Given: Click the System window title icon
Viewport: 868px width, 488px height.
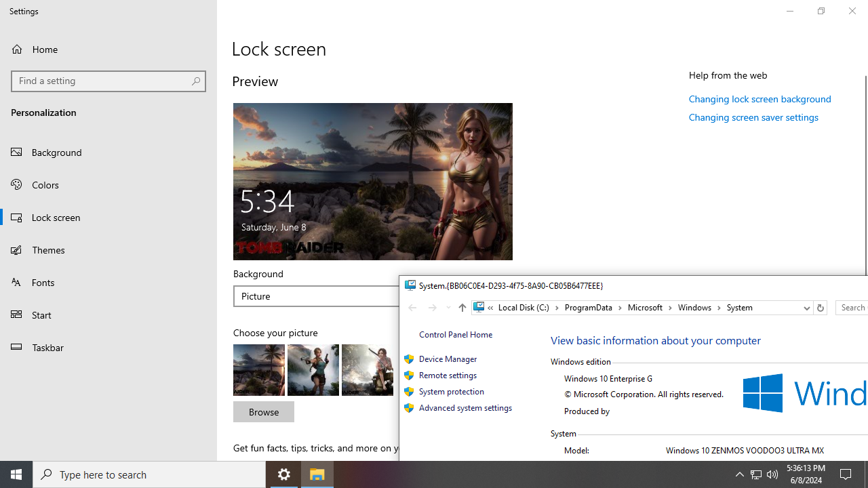Looking at the screenshot, I should (410, 286).
